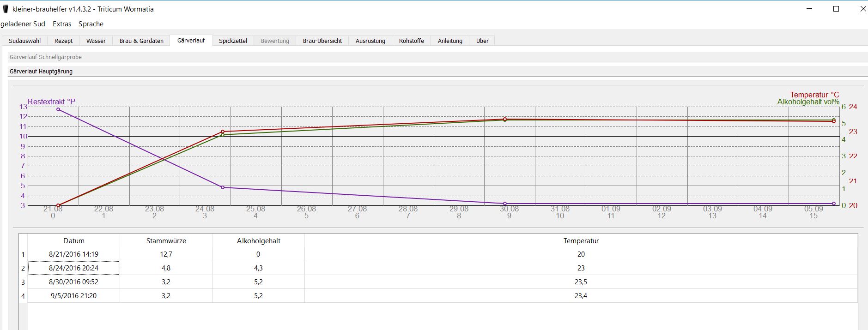
Task: Collapse the Gärverlauf Hauptgärung section
Action: [41, 72]
